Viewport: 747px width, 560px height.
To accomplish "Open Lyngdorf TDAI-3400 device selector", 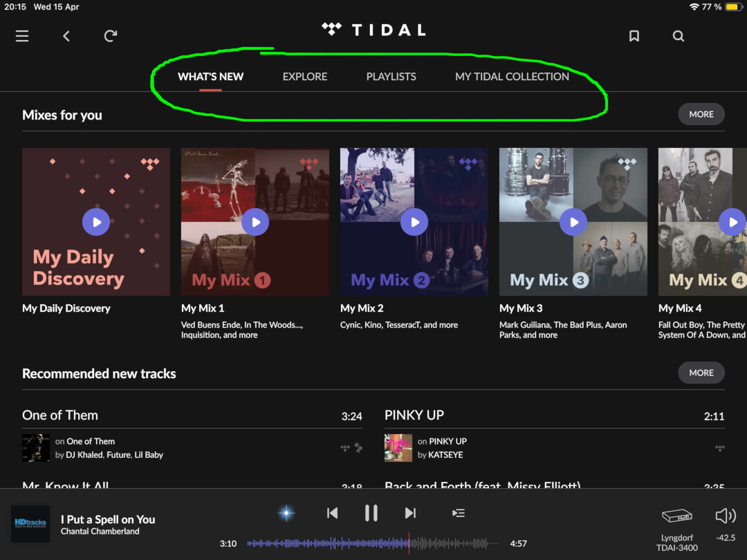I will pyautogui.click(x=677, y=530).
